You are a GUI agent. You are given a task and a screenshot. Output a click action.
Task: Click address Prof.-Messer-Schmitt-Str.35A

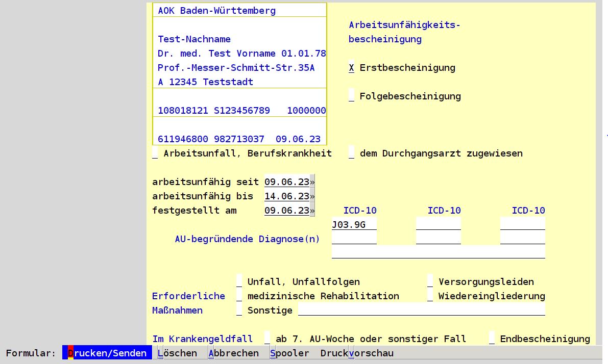point(236,68)
